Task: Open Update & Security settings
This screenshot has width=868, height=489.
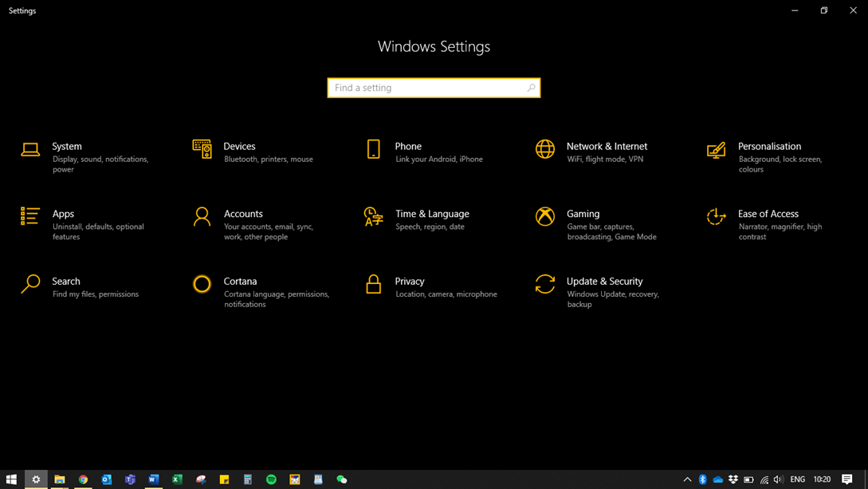Action: coord(604,282)
